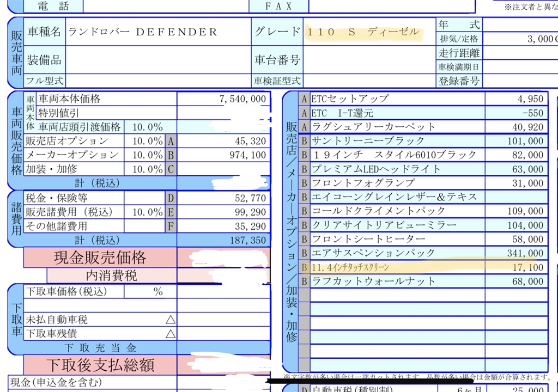
Task: Click the 現金(申込金を含む) label
Action: click(x=56, y=383)
